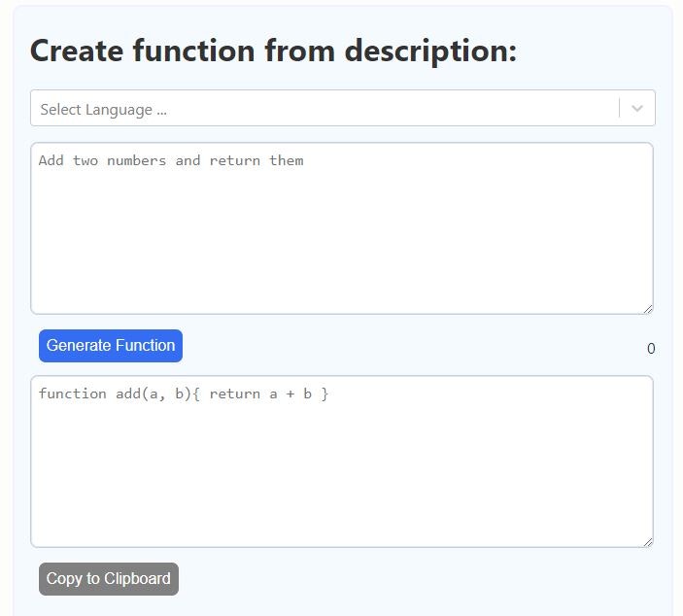
Task: Click the character counter showing 0
Action: click(651, 349)
